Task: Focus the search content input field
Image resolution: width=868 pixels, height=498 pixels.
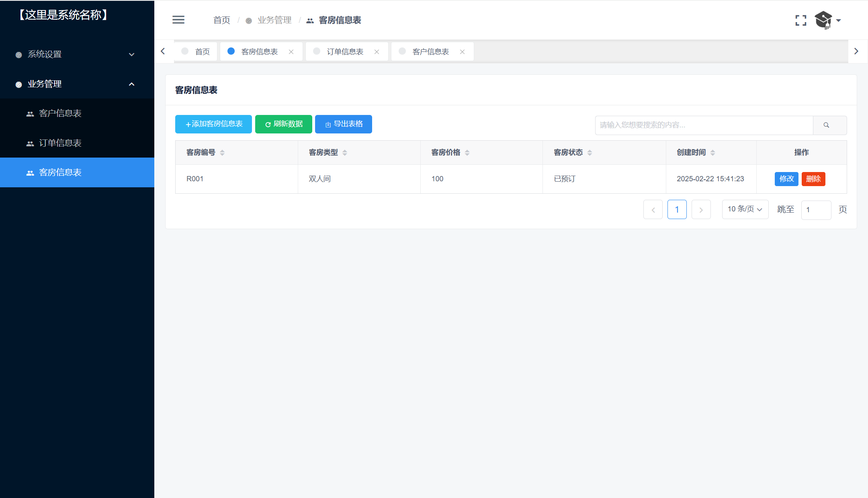Action: click(x=704, y=125)
